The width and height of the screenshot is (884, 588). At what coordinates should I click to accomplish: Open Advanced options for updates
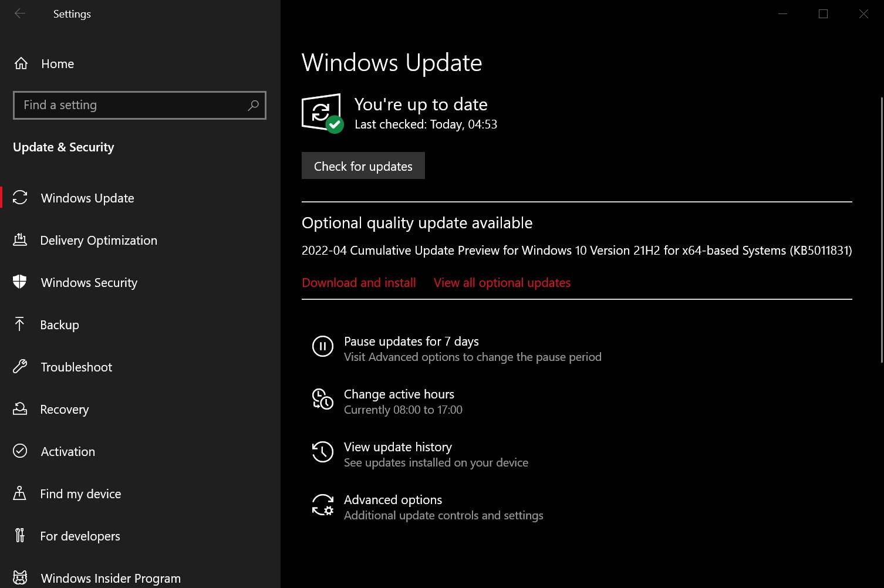(393, 499)
